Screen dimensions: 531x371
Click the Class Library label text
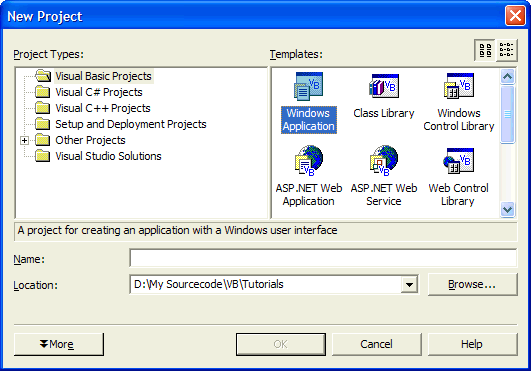384,113
